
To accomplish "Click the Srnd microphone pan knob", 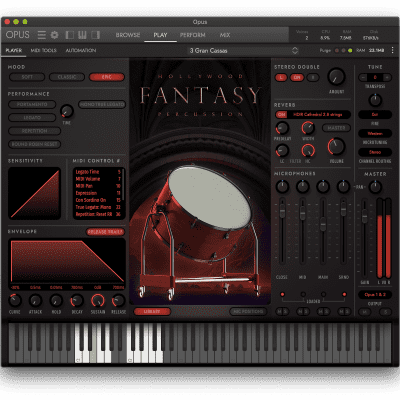I will click(343, 187).
